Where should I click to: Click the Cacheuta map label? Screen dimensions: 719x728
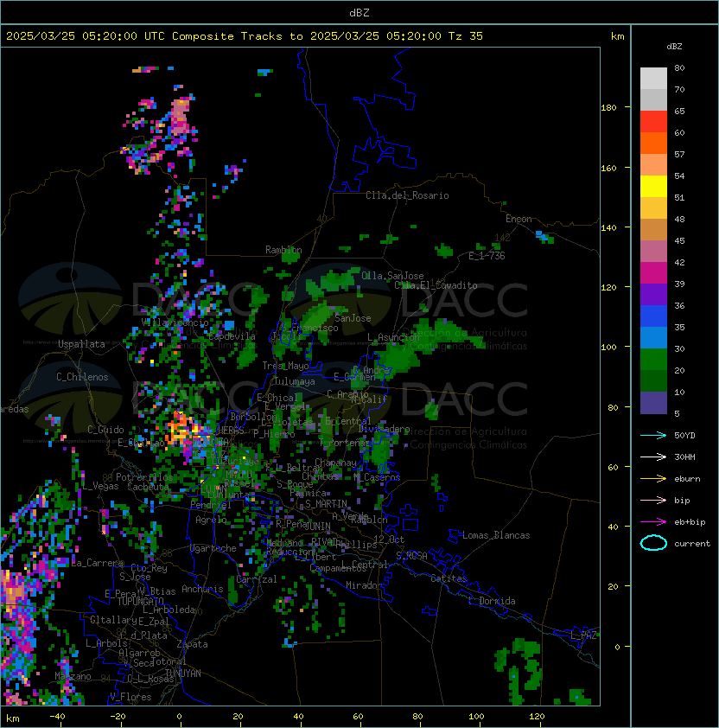(x=148, y=487)
